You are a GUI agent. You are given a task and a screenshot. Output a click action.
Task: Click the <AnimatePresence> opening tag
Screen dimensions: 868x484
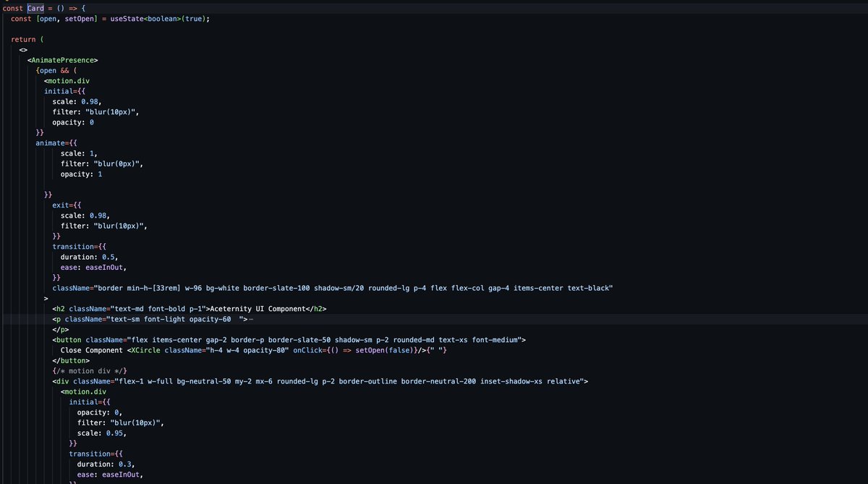pos(62,60)
